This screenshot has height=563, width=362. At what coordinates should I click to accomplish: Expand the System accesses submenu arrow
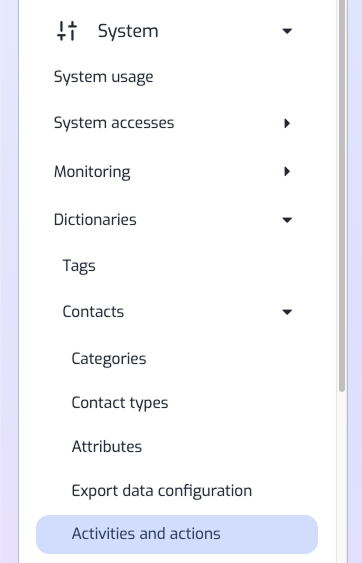(x=287, y=124)
